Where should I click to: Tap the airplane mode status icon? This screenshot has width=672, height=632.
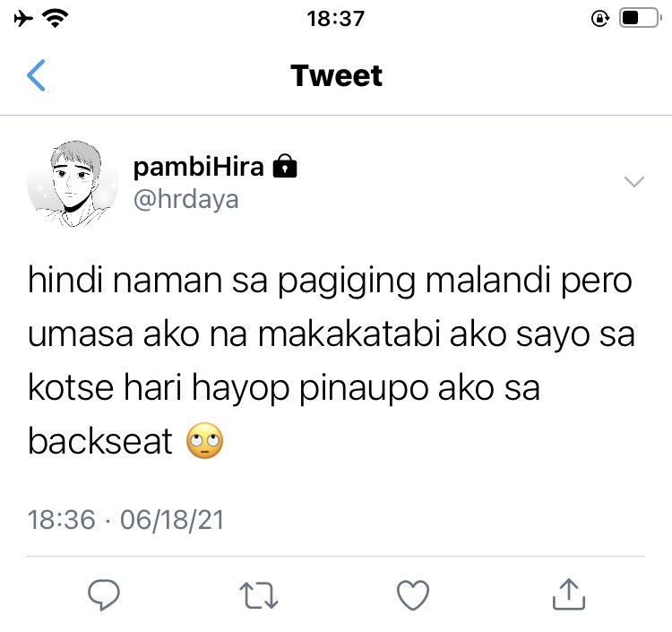pyautogui.click(x=23, y=19)
